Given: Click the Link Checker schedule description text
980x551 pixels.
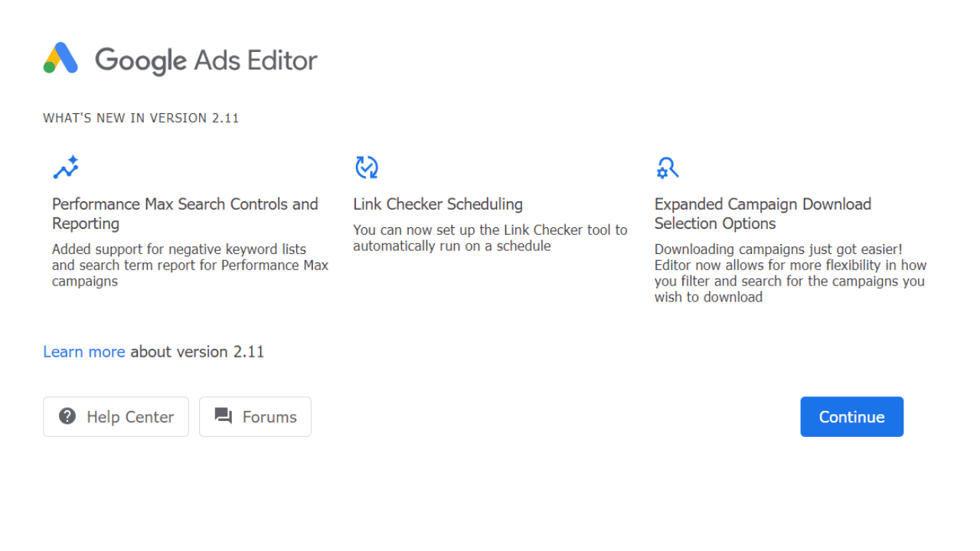Looking at the screenshot, I should (x=490, y=238).
